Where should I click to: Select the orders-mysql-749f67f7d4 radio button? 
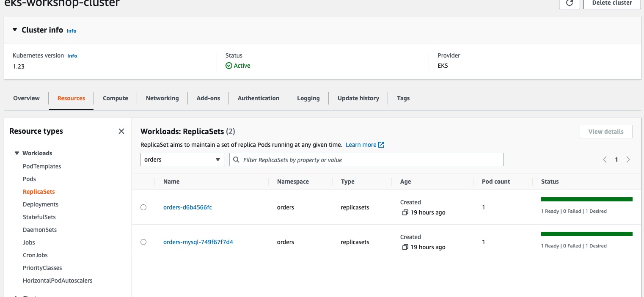[143, 242]
